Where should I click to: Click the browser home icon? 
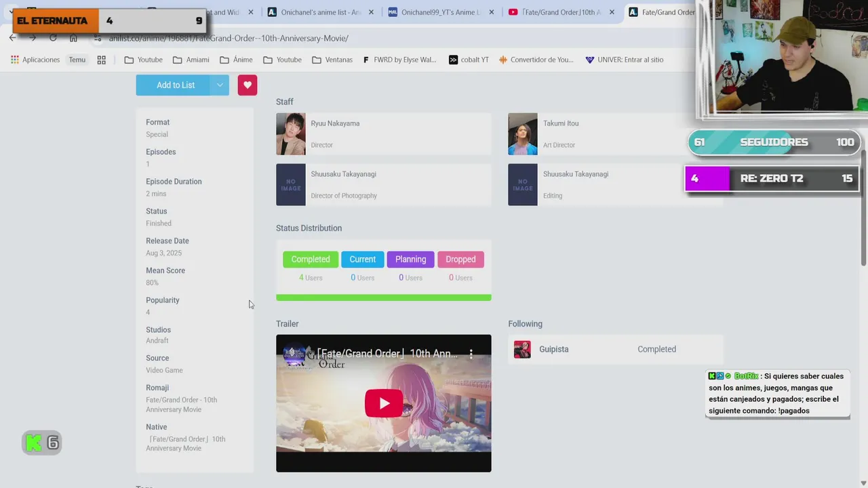pyautogui.click(x=73, y=38)
